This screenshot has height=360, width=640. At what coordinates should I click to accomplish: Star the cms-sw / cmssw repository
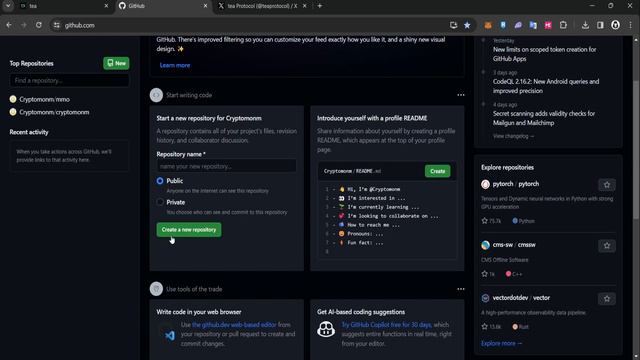click(607, 246)
